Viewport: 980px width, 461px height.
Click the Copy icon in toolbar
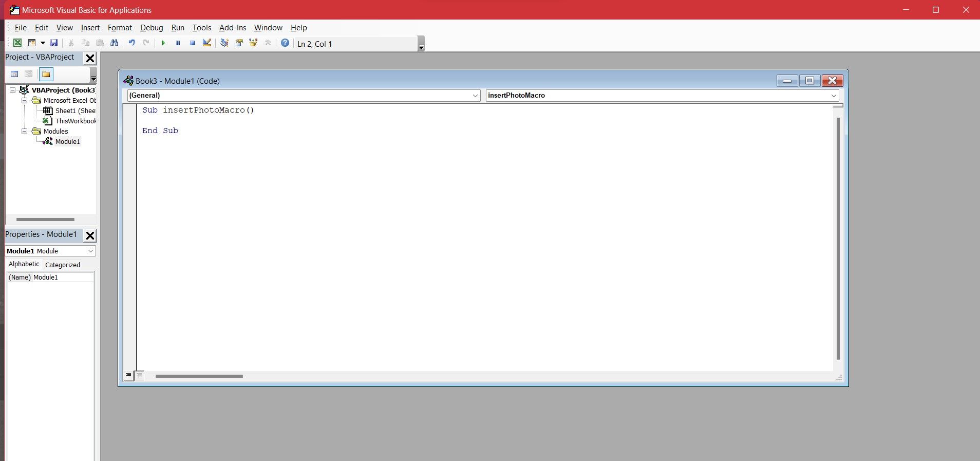(x=86, y=43)
